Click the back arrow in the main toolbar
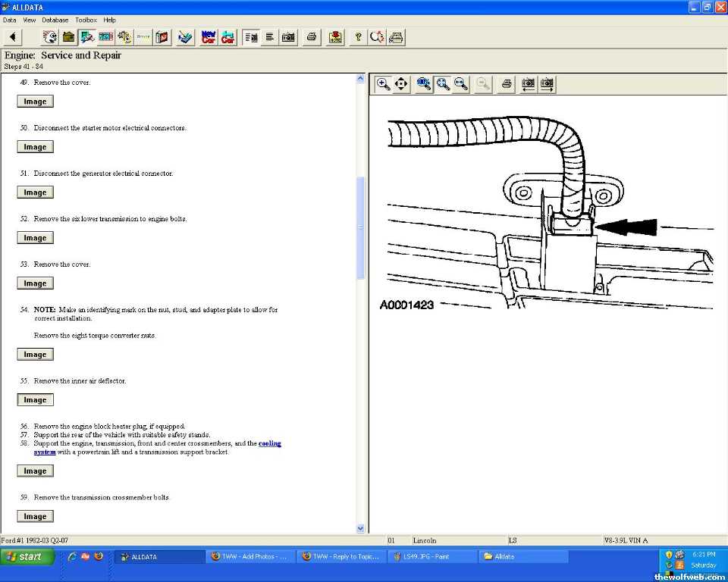The height and width of the screenshot is (582, 728). pyautogui.click(x=13, y=36)
